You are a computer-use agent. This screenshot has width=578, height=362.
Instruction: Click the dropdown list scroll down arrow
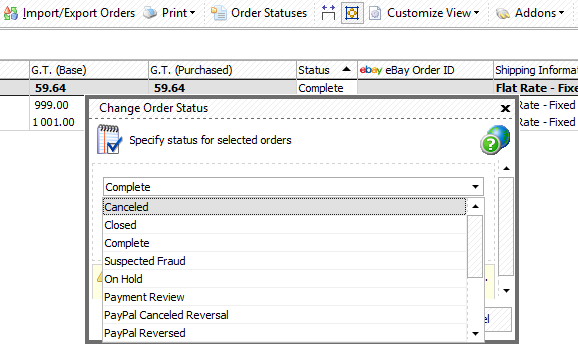pos(476,334)
